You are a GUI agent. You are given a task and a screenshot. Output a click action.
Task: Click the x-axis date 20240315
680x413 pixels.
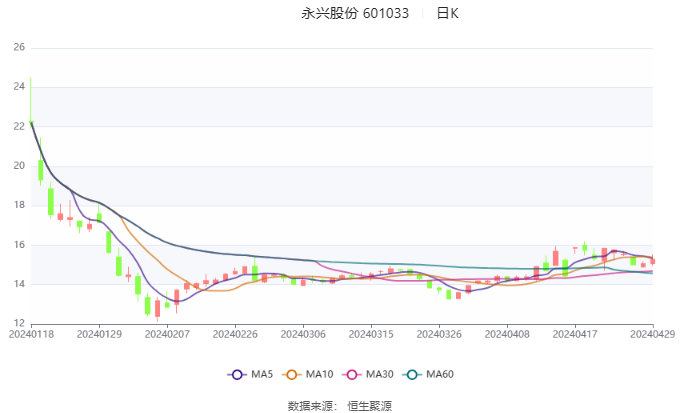pyautogui.click(x=371, y=334)
